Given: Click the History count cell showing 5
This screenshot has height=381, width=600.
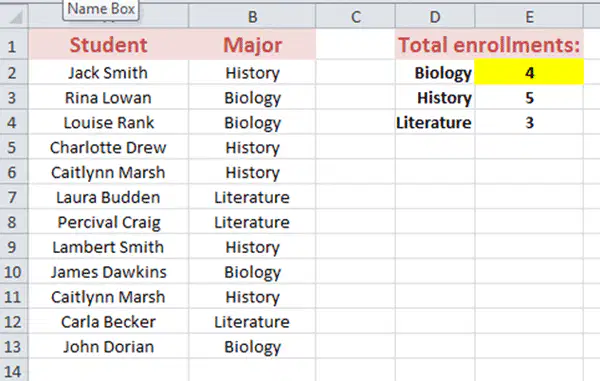Looking at the screenshot, I should [529, 98].
